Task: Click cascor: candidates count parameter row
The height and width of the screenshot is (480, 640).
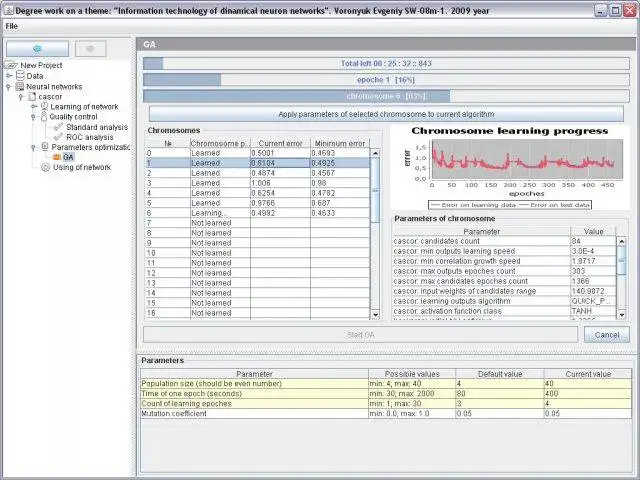Action: coord(504,241)
